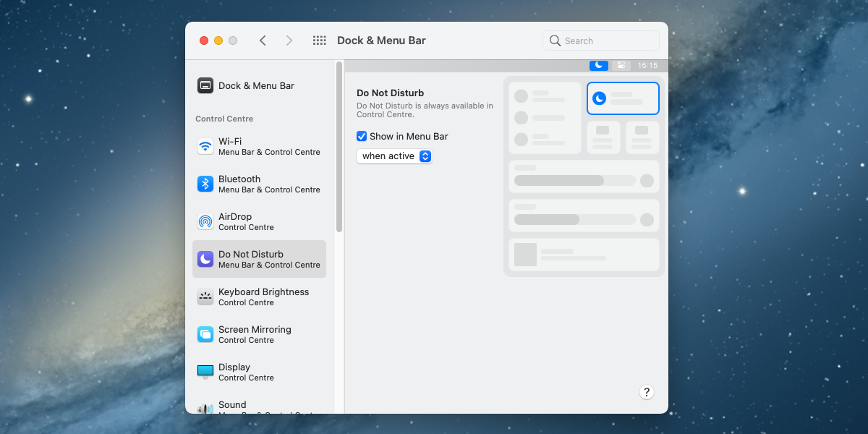Click the Dock & Menu Bar sidebar icon
The image size is (868, 434).
point(205,85)
